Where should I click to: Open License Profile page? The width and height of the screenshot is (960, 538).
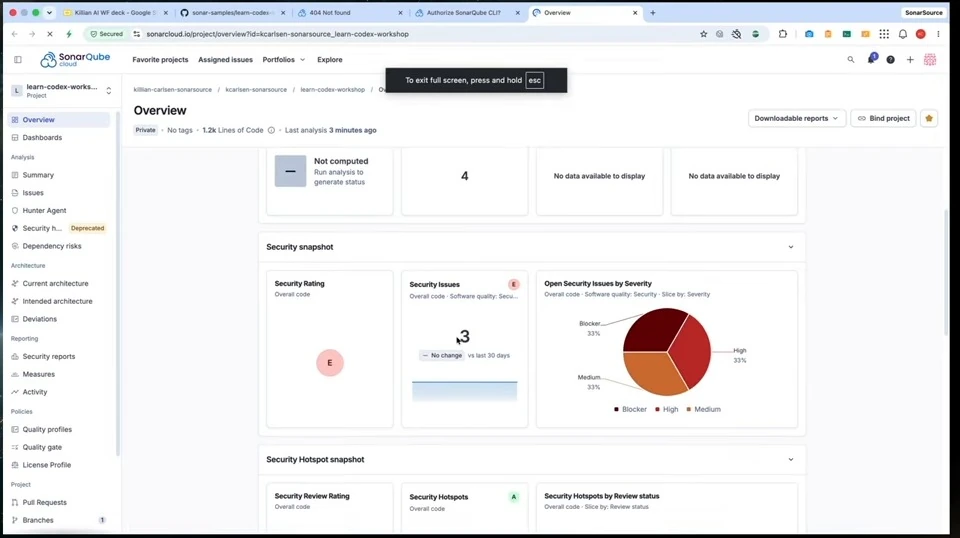coord(59,465)
